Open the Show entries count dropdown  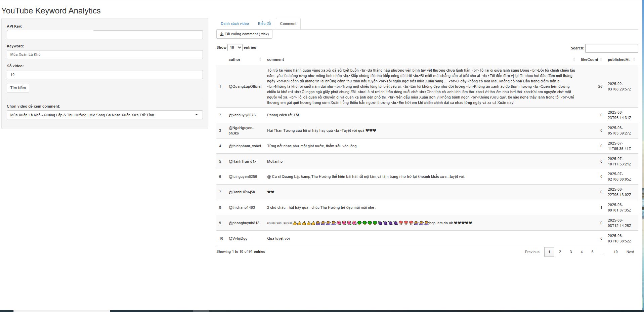tap(235, 48)
